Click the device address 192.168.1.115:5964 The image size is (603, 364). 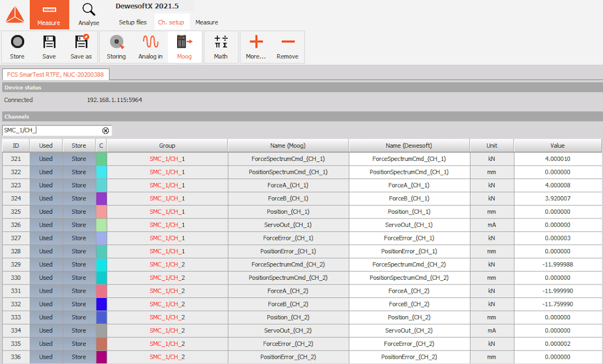115,100
